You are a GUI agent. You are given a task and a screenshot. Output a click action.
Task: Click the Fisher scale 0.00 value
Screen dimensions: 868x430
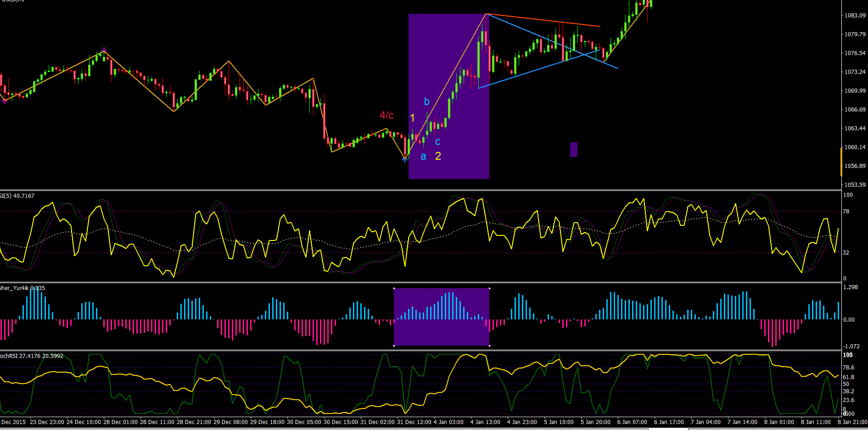(x=849, y=320)
